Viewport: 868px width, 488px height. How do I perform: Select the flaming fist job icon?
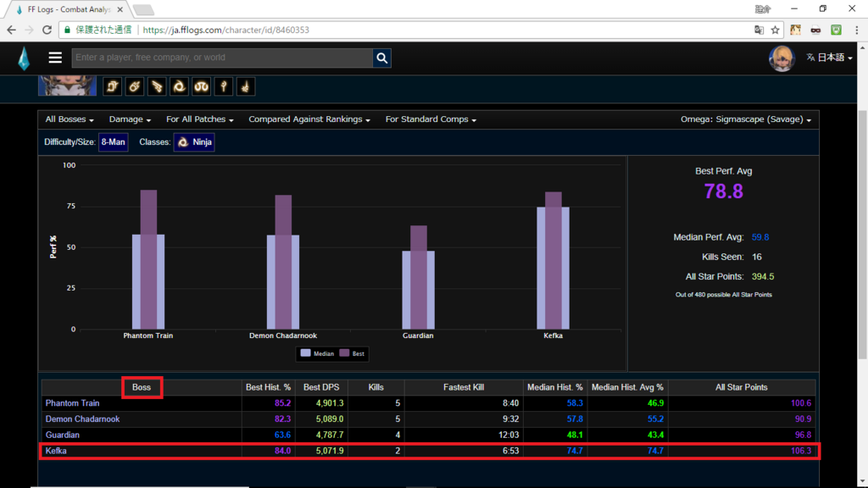pyautogui.click(x=135, y=86)
